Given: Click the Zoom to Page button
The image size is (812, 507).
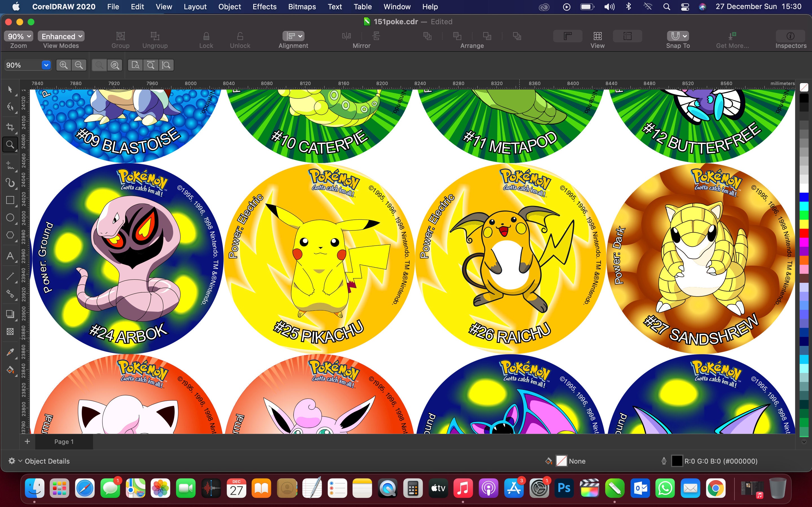Looking at the screenshot, I should coord(136,65).
